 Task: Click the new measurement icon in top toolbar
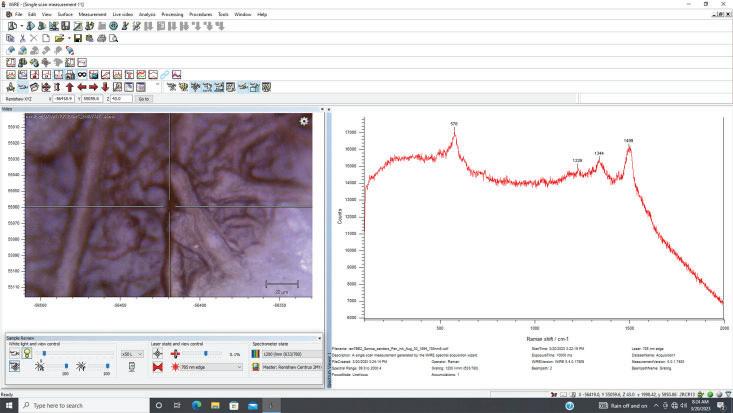12,26
